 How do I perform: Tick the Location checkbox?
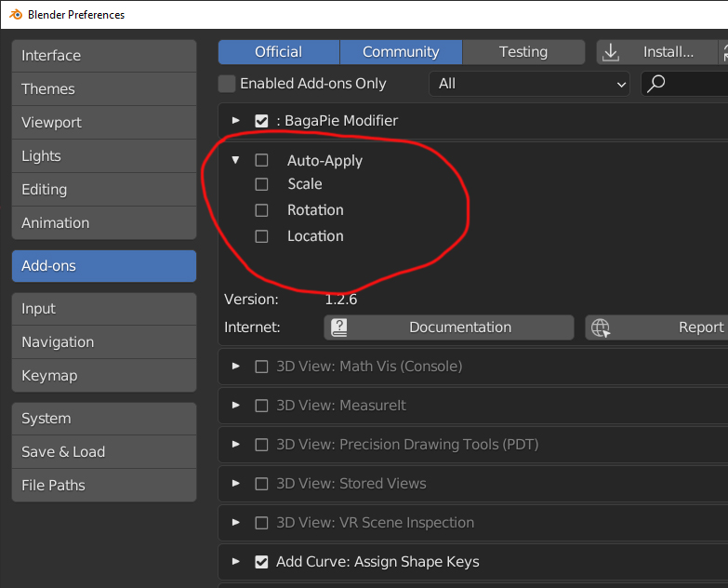pos(261,236)
